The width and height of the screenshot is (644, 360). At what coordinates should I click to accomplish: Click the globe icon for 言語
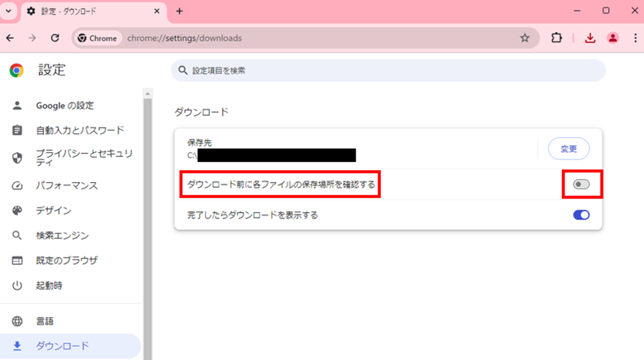click(x=17, y=321)
